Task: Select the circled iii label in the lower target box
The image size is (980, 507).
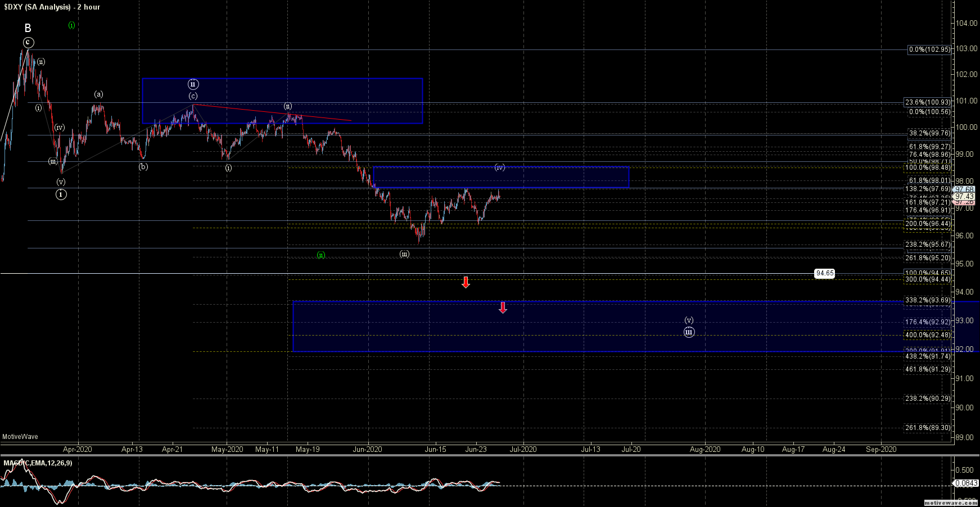Action: point(689,332)
